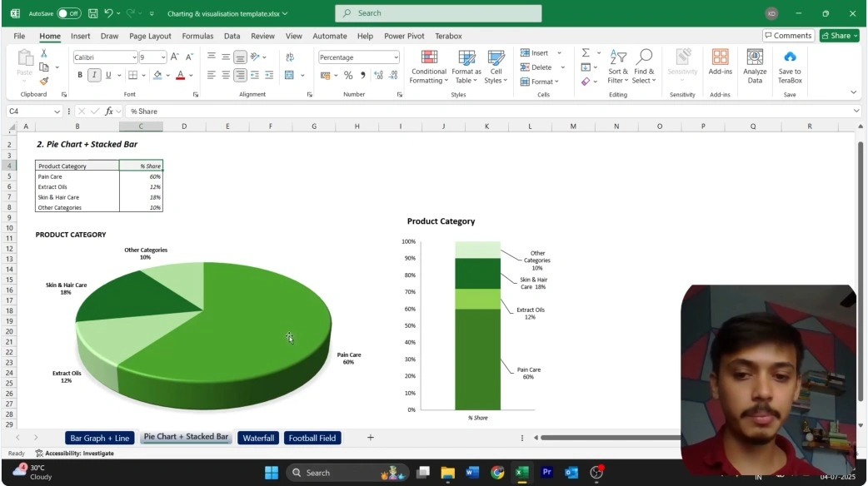The height and width of the screenshot is (486, 868).
Task: Switch to the Power Pivot ribbon tab
Action: (404, 36)
